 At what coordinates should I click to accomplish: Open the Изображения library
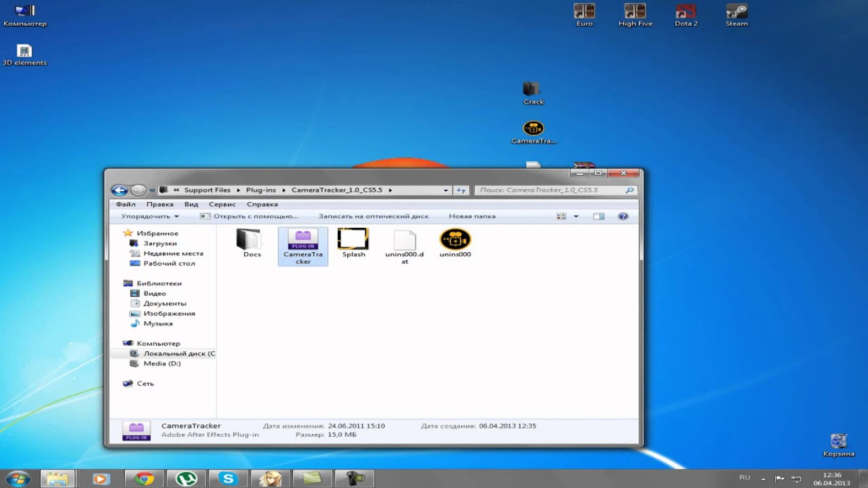169,314
